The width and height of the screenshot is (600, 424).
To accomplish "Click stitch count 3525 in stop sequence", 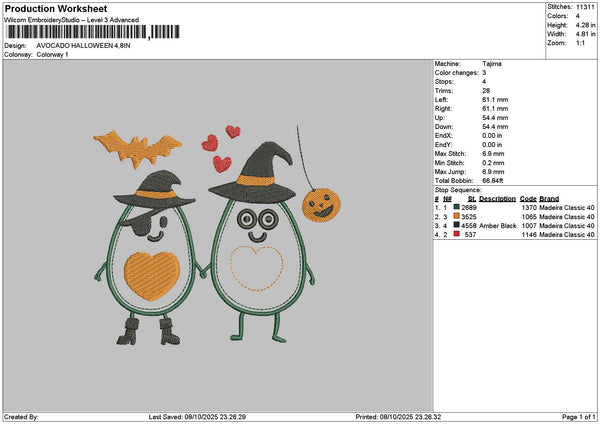I will click(x=469, y=217).
